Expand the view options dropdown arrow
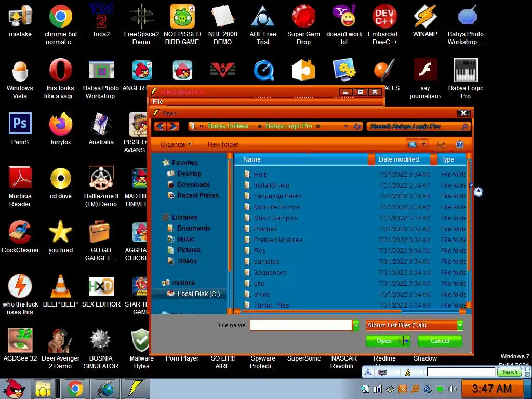 tap(423, 144)
